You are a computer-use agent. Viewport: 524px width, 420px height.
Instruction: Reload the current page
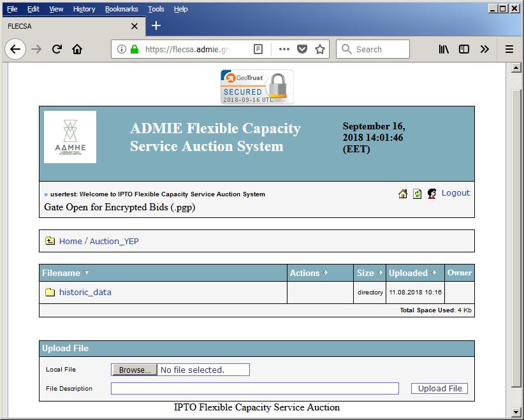(x=57, y=49)
